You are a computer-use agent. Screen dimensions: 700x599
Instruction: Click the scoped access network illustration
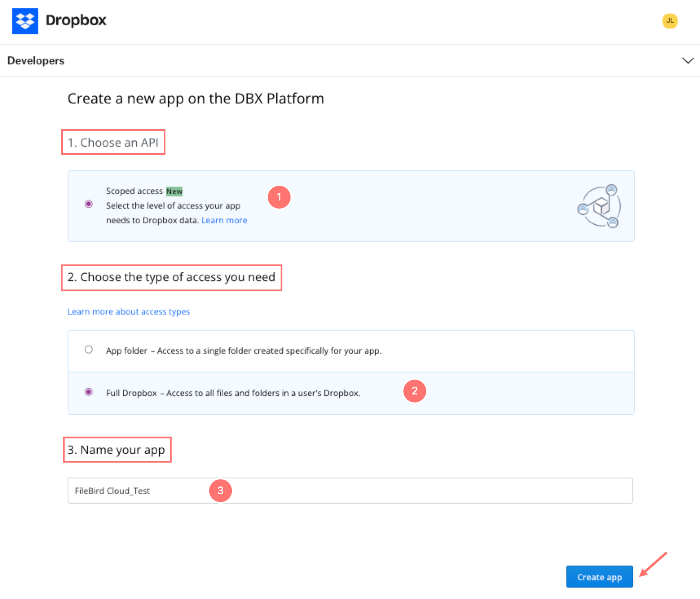click(x=599, y=206)
